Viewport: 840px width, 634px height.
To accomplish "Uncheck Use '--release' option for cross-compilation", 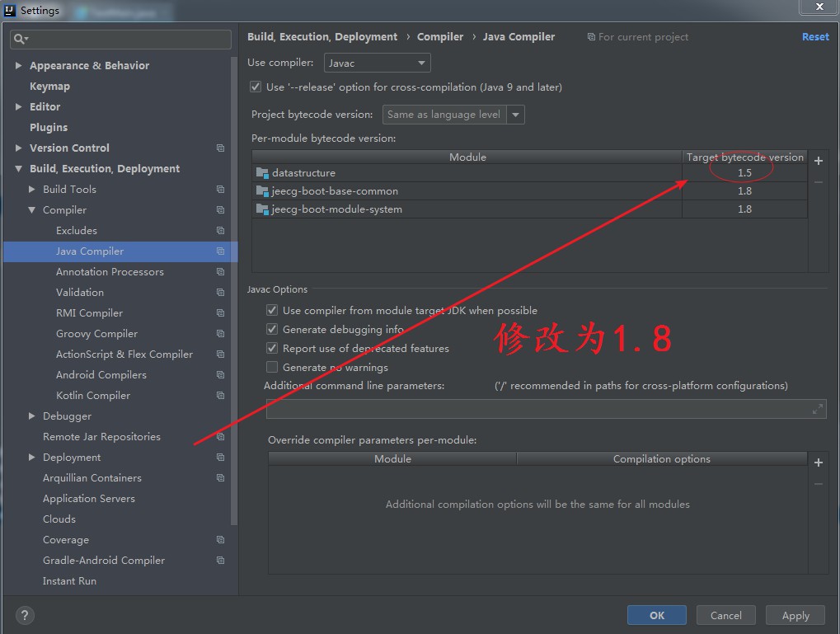I will click(x=256, y=87).
